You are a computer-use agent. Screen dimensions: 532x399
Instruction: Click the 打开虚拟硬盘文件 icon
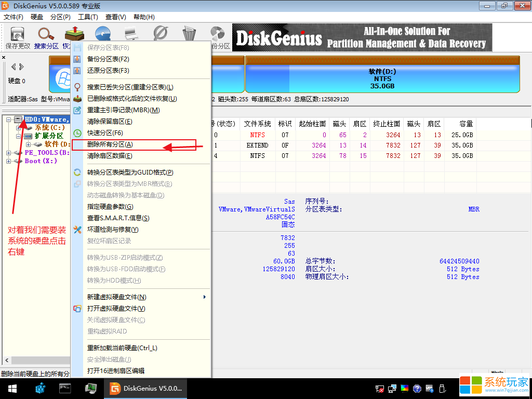coord(77,309)
